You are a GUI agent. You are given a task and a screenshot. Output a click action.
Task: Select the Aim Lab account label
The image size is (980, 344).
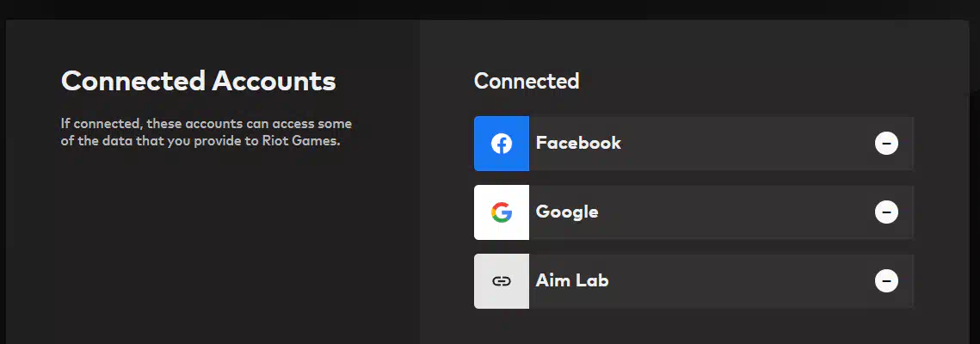click(572, 281)
